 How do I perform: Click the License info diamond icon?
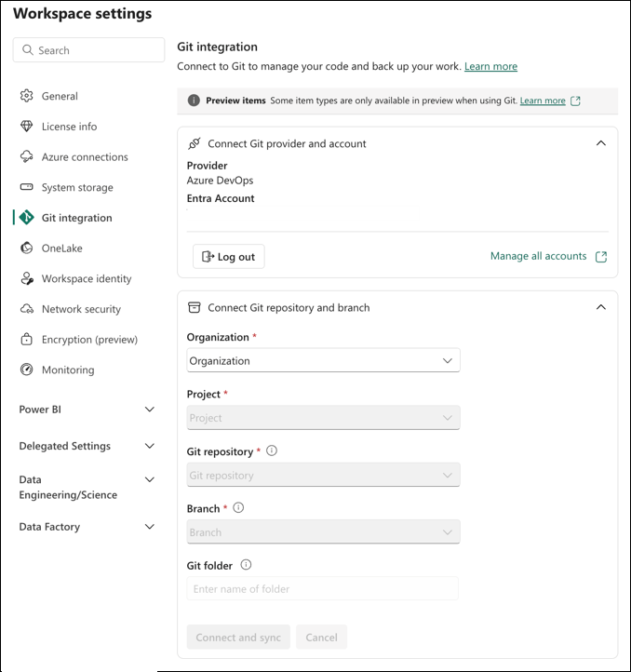click(x=27, y=126)
